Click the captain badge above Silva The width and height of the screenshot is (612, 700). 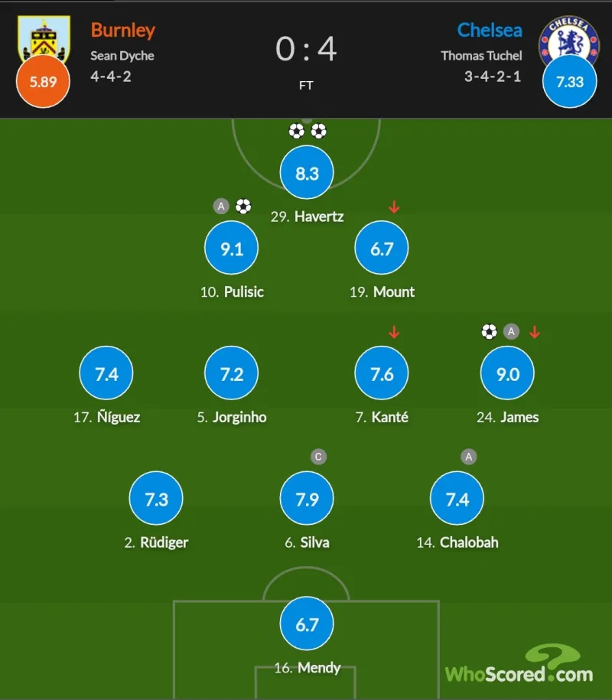(x=319, y=457)
